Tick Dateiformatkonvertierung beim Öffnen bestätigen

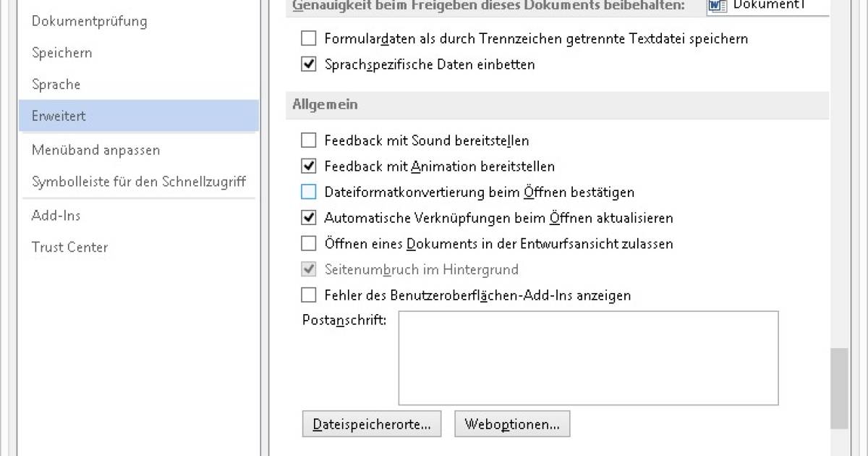tap(309, 193)
